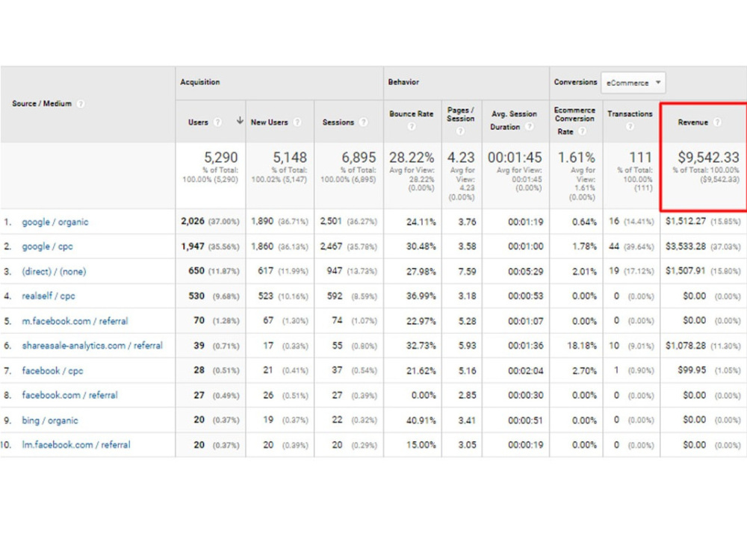Sort by Pages / Session header
Image resolution: width=747 pixels, height=560 pixels.
[x=460, y=114]
